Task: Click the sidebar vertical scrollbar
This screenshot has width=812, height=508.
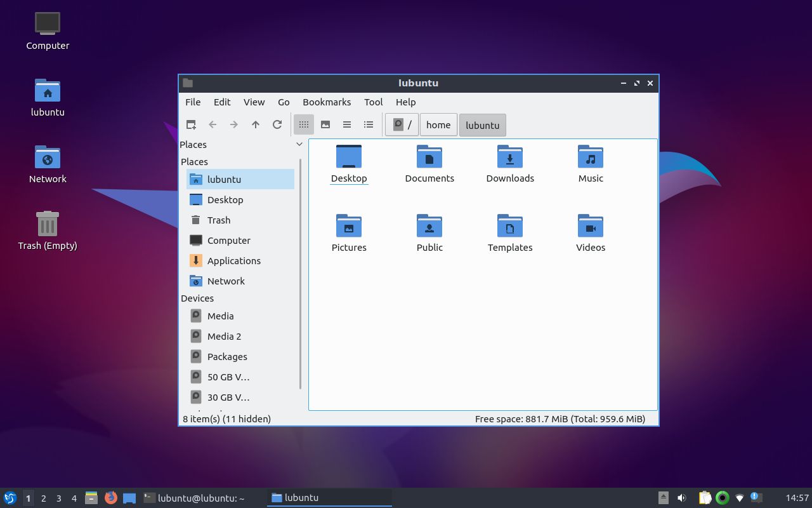Action: coord(300,273)
